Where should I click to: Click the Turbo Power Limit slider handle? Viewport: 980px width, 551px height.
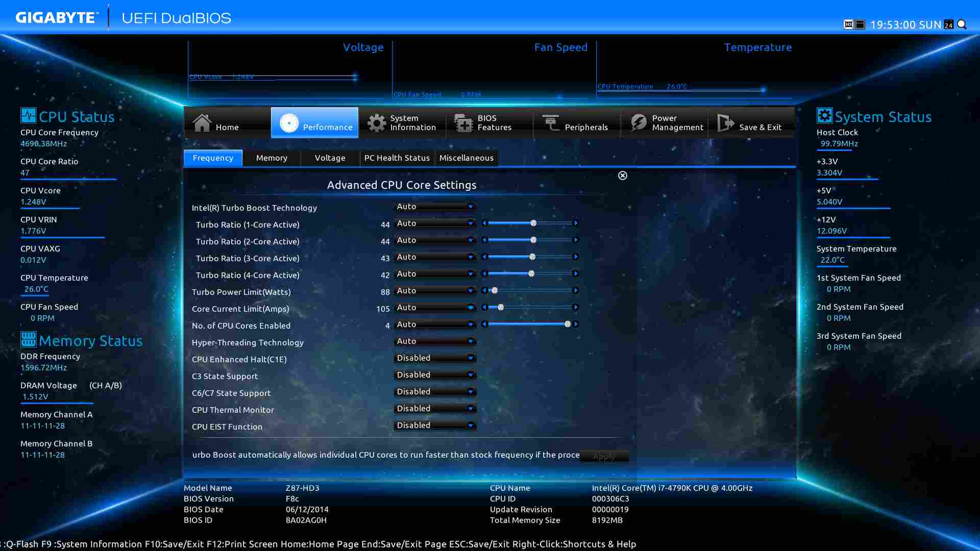[495, 291]
